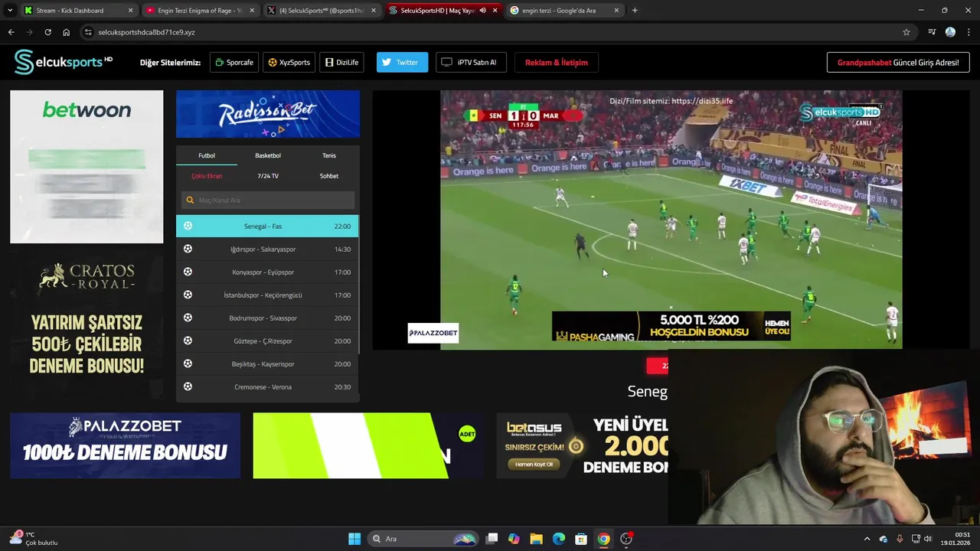Open Reklam & İletişim link

557,63
